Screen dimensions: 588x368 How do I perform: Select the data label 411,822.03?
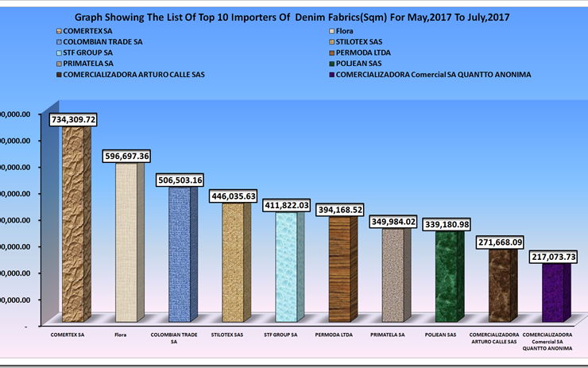click(x=287, y=206)
